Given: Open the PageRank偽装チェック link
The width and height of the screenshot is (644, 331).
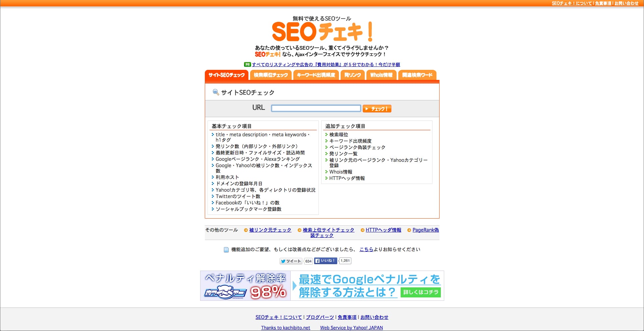Looking at the screenshot, I should [x=425, y=230].
